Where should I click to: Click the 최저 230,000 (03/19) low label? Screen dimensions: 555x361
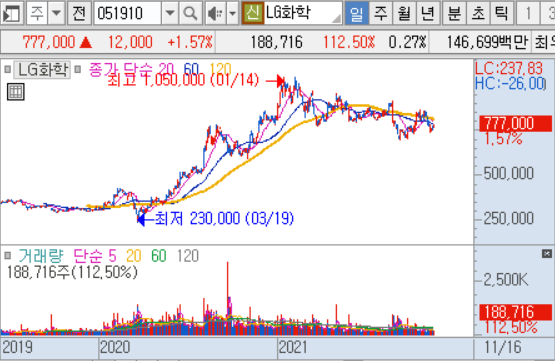pyautogui.click(x=224, y=219)
